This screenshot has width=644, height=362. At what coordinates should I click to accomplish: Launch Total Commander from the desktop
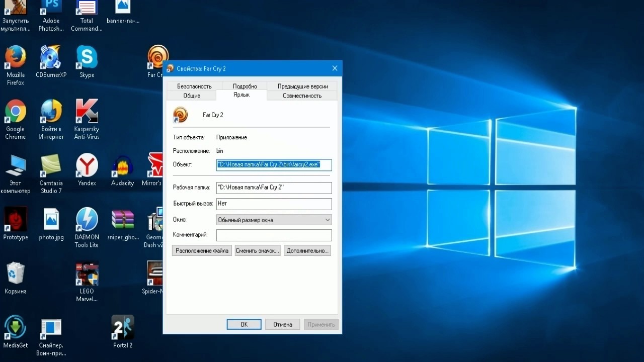[x=87, y=15]
